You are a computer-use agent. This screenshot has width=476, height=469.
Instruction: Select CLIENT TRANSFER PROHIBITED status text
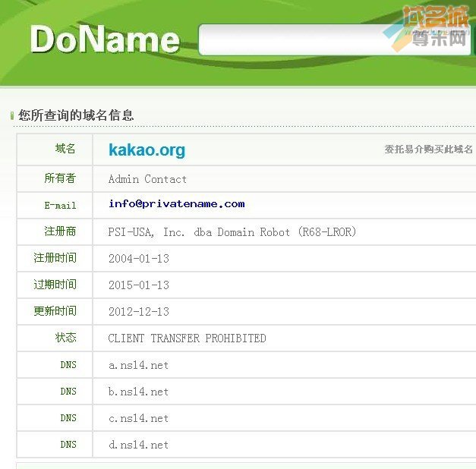[x=187, y=338]
